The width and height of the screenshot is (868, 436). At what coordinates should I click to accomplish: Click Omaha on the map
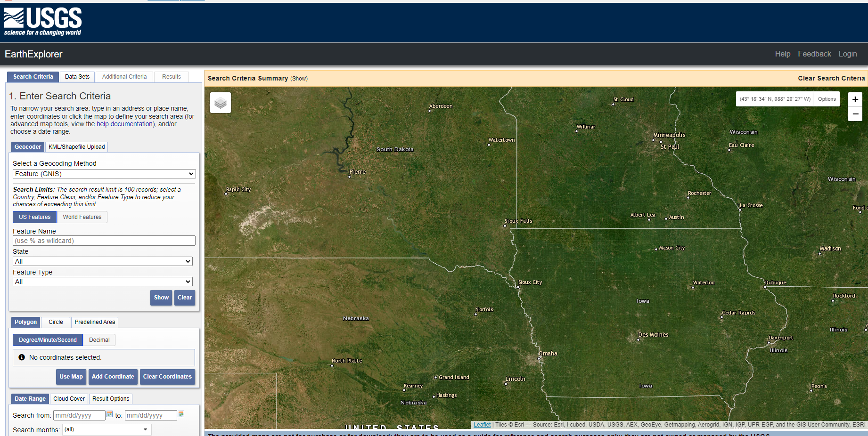click(x=548, y=354)
